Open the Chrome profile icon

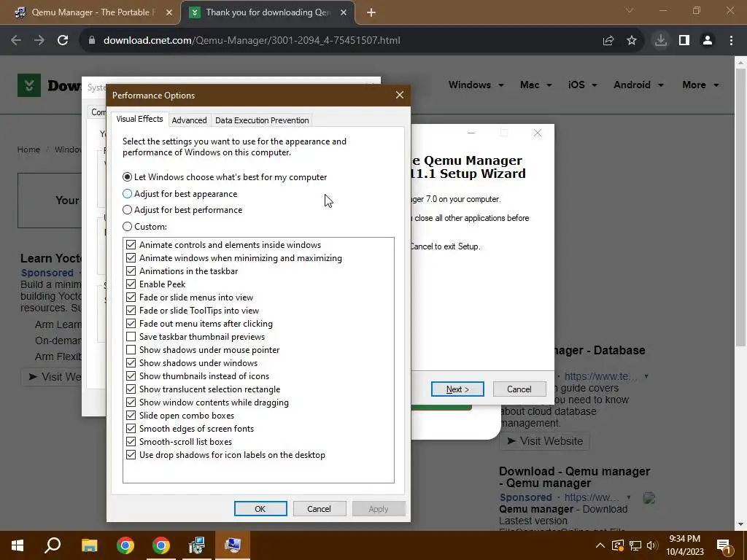point(708,41)
